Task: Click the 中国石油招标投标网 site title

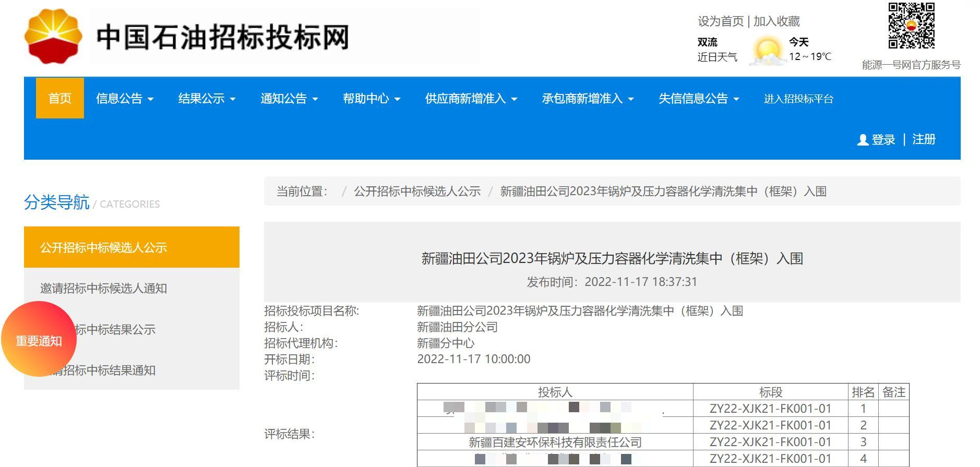Action: [x=223, y=37]
